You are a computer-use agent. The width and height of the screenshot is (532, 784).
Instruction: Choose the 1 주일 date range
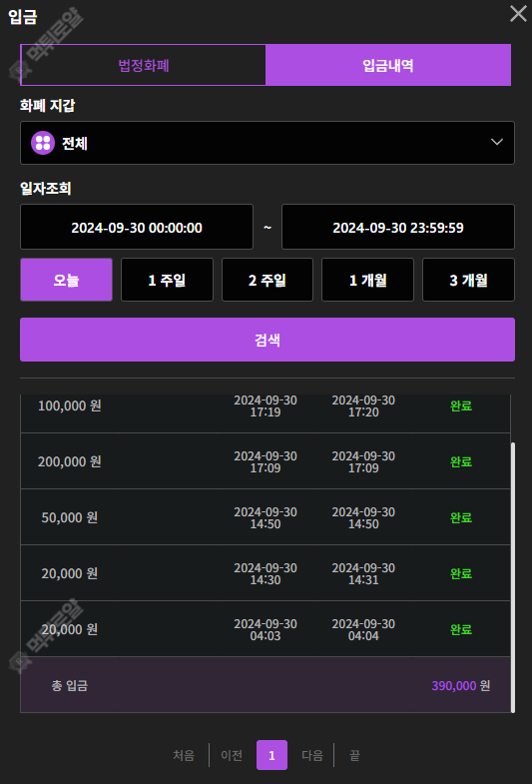[167, 280]
